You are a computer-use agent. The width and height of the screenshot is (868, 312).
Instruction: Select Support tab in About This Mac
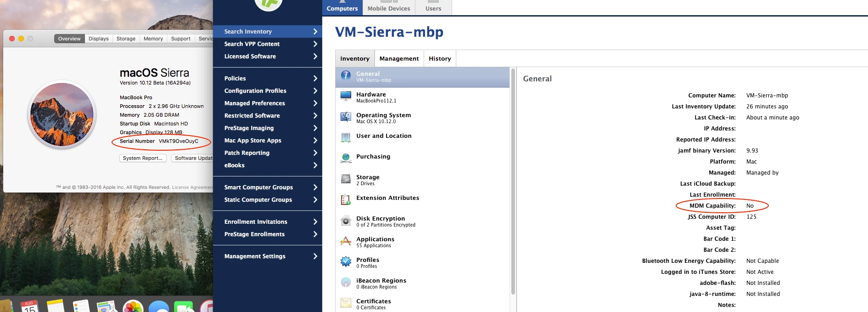click(181, 39)
